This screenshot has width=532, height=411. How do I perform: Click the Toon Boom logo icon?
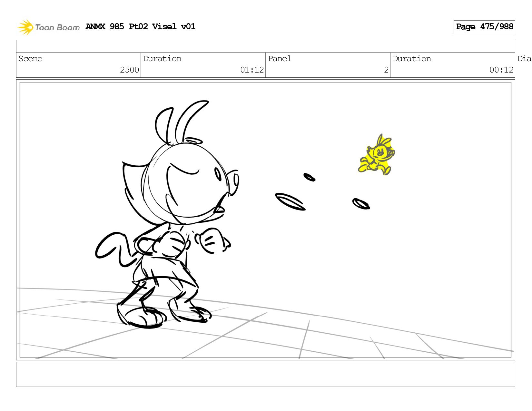[25, 27]
